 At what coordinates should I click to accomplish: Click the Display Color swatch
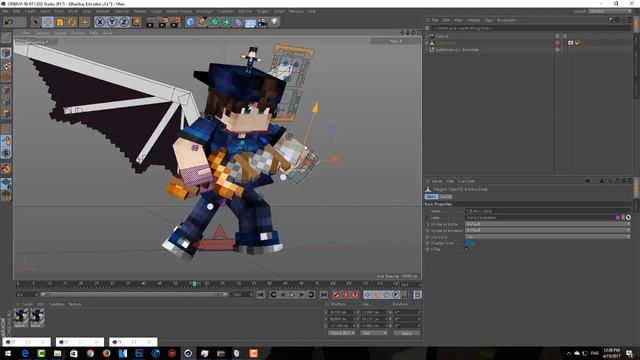(x=470, y=243)
